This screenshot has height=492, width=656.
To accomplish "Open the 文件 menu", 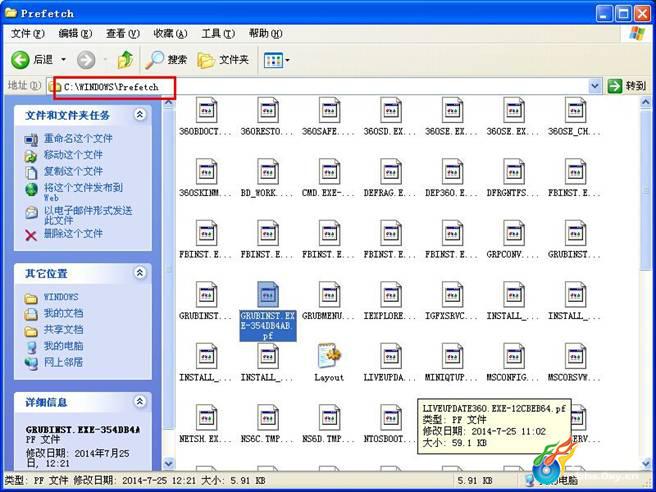I will [x=27, y=33].
